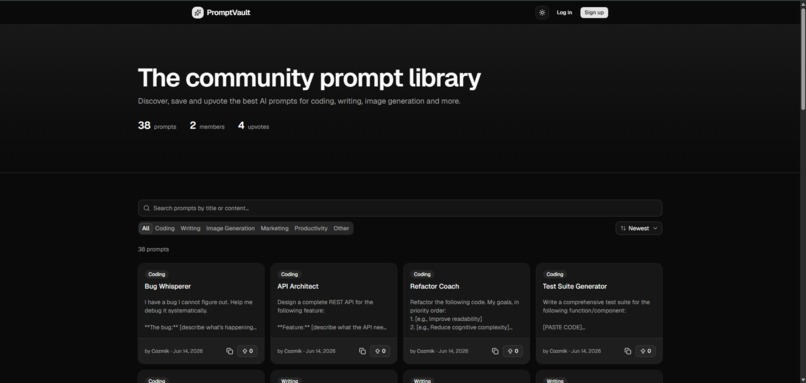This screenshot has width=806, height=383.
Task: Upvote the Bug Whisperer prompt
Action: click(248, 351)
